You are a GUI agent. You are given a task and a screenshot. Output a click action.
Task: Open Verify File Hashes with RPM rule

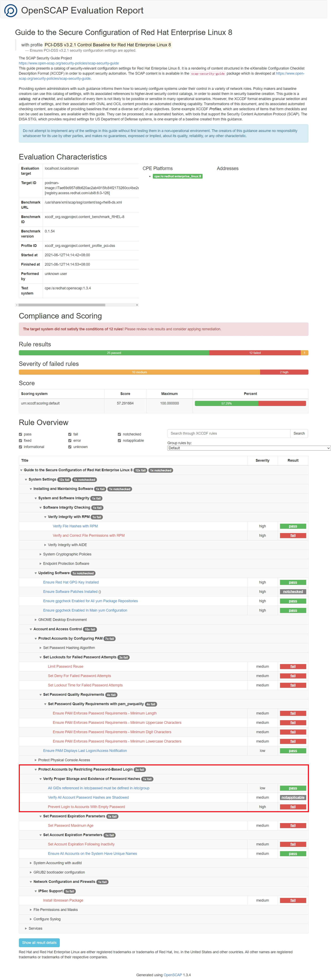[x=75, y=526]
